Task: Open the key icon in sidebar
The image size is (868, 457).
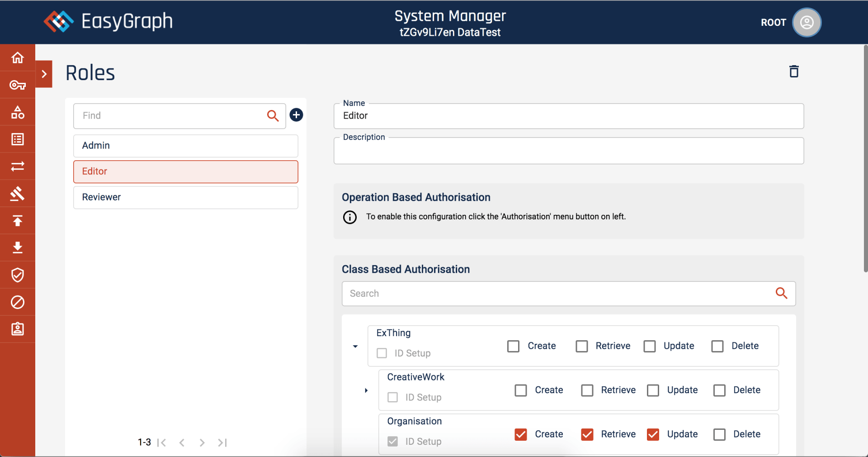Action: point(18,85)
